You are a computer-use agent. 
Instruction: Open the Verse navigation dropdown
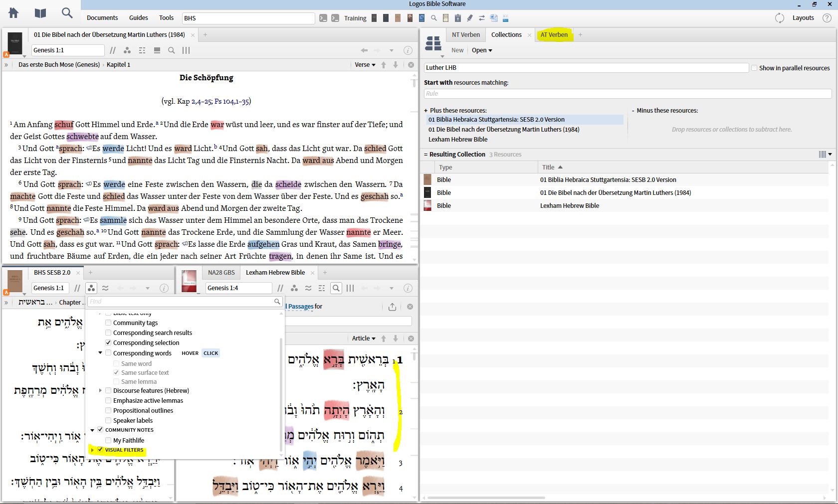pos(365,65)
